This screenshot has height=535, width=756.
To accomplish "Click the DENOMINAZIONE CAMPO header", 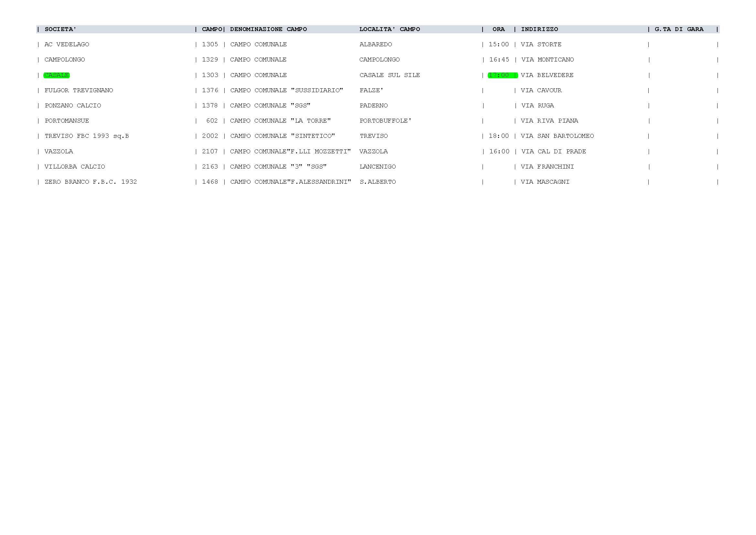I will click(268, 29).
